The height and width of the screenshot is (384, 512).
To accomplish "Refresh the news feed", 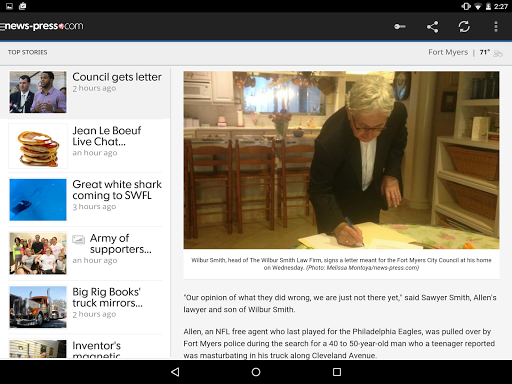I will click(x=464, y=27).
